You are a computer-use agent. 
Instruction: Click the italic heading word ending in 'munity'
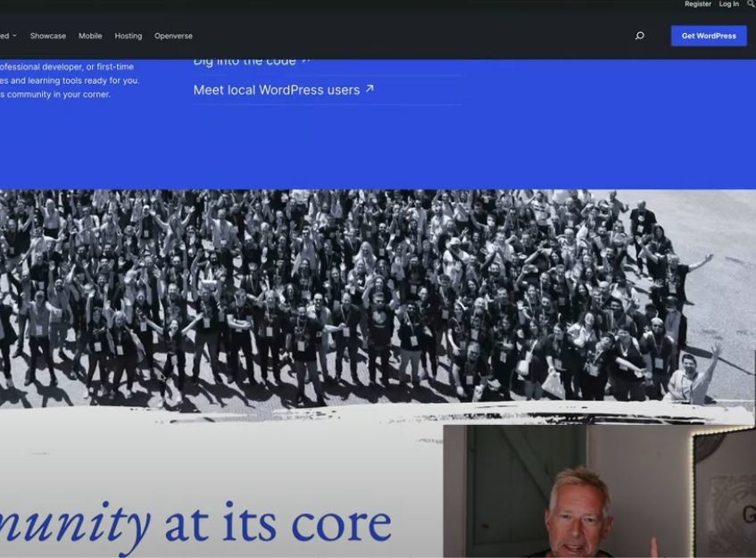76,523
